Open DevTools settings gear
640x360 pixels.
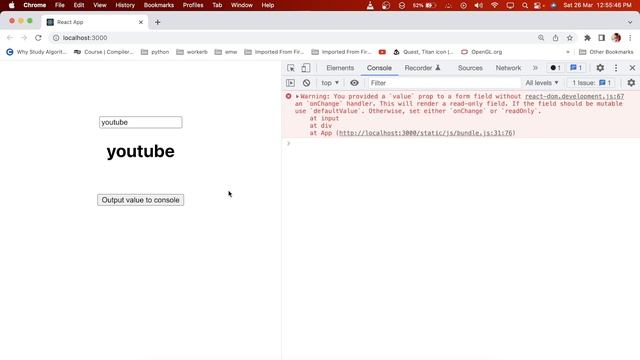[600, 68]
